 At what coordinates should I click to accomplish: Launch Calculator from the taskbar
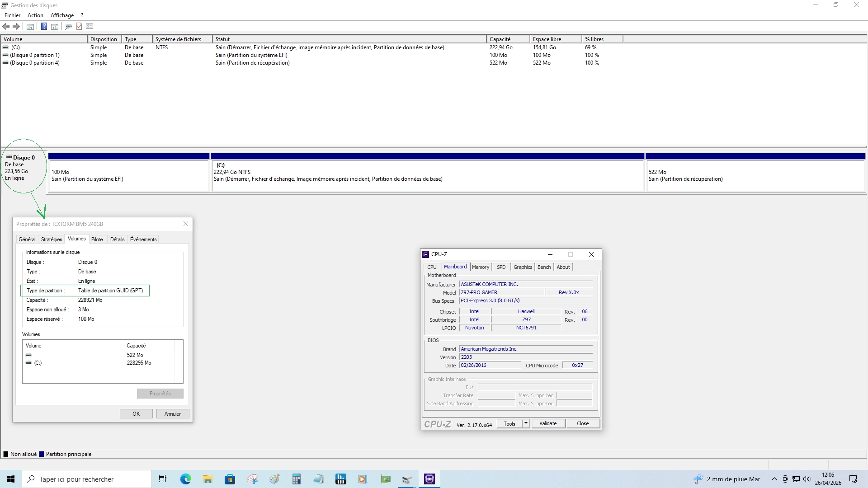pos(296,479)
